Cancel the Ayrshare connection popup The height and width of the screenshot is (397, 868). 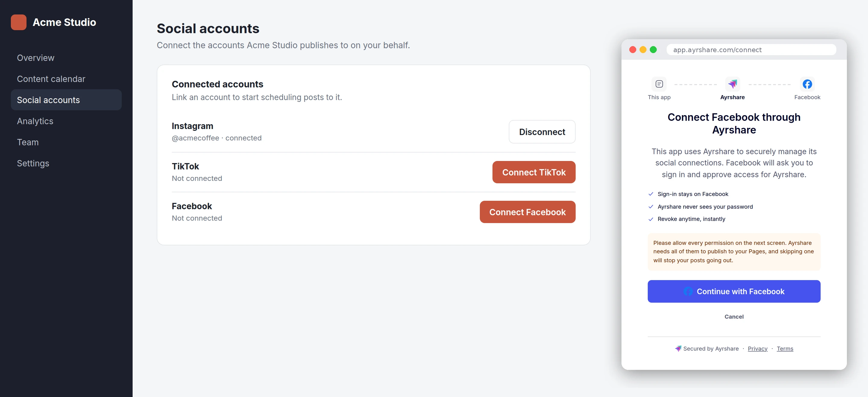pyautogui.click(x=734, y=317)
